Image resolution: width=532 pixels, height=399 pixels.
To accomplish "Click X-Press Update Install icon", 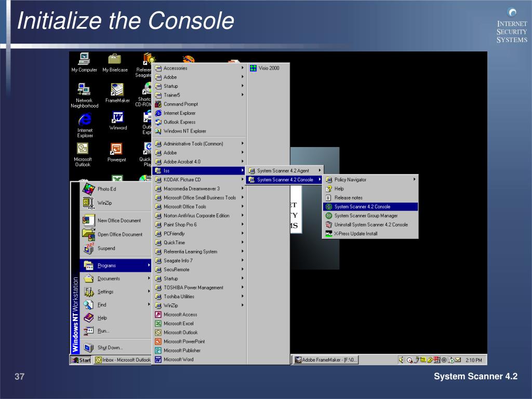I will click(329, 233).
